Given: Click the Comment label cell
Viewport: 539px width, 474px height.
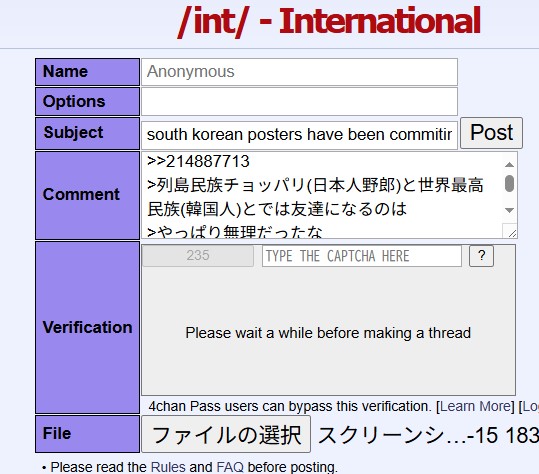Looking at the screenshot, I should coord(87,195).
